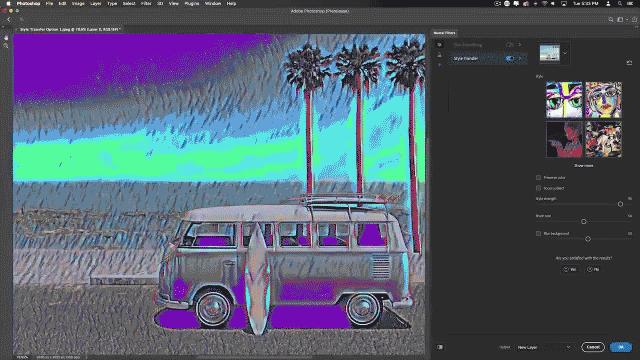Switch to the Neural Filters tab
The height and width of the screenshot is (360, 640).
(444, 33)
